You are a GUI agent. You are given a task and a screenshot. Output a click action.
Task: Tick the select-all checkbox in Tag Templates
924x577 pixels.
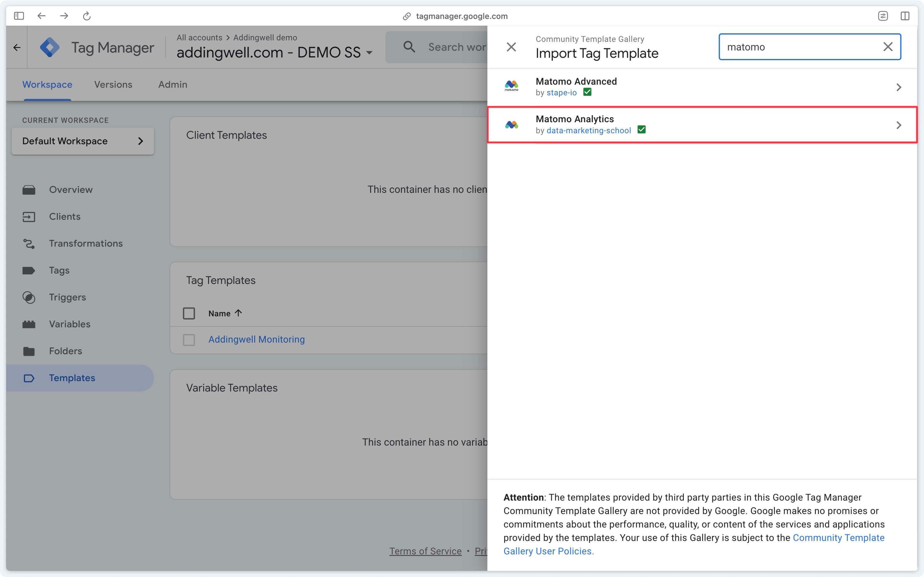click(x=189, y=313)
